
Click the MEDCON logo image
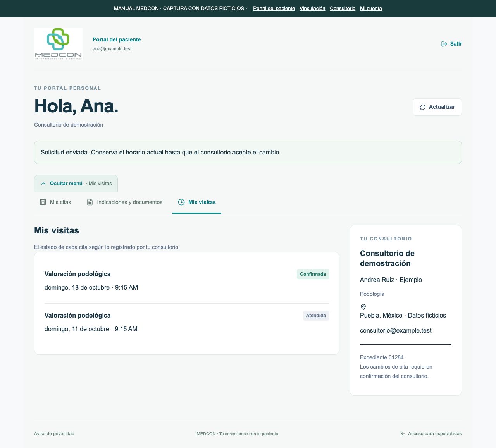[58, 44]
